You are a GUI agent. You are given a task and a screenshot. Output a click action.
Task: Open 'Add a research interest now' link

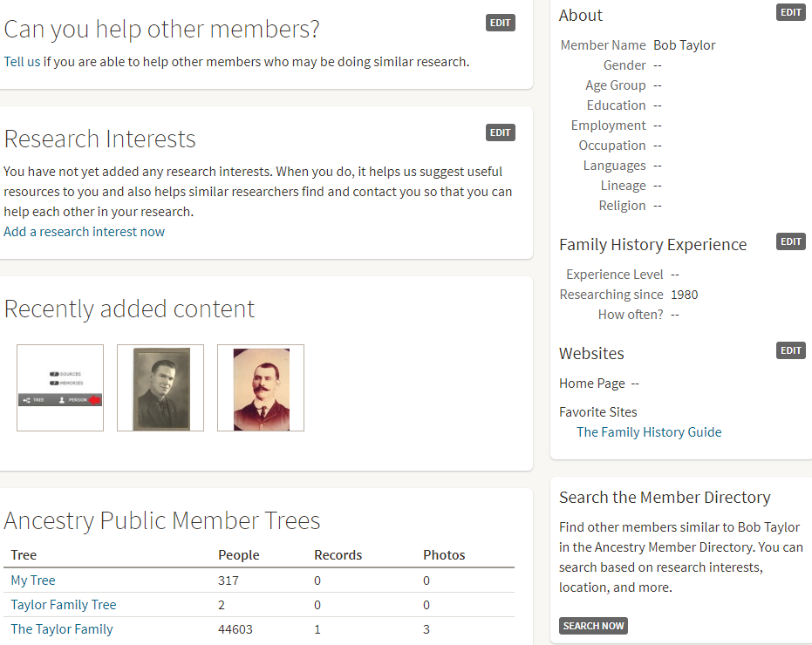[x=84, y=232]
